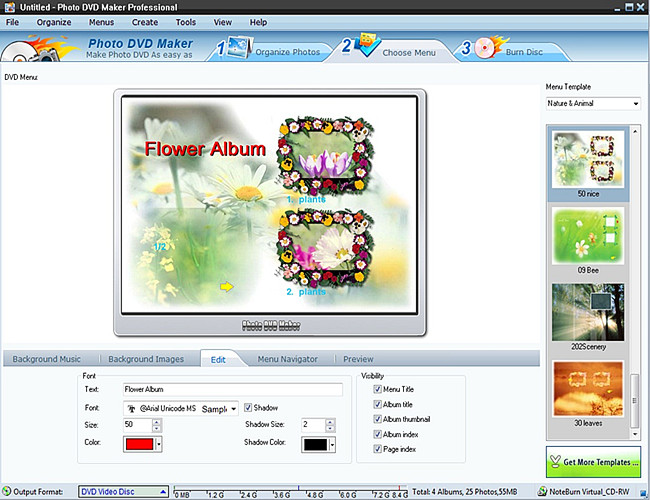
Task: Toggle Album index visibility checkbox
Action: 377,434
